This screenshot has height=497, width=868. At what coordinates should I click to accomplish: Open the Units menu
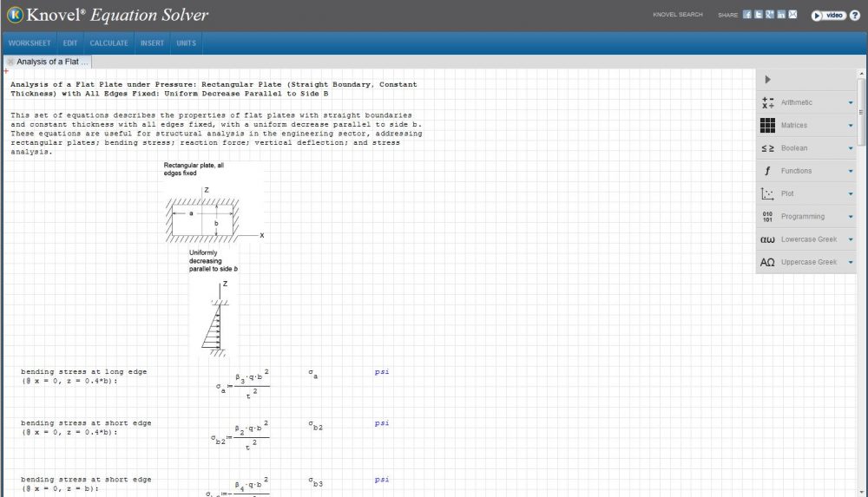[x=186, y=43]
